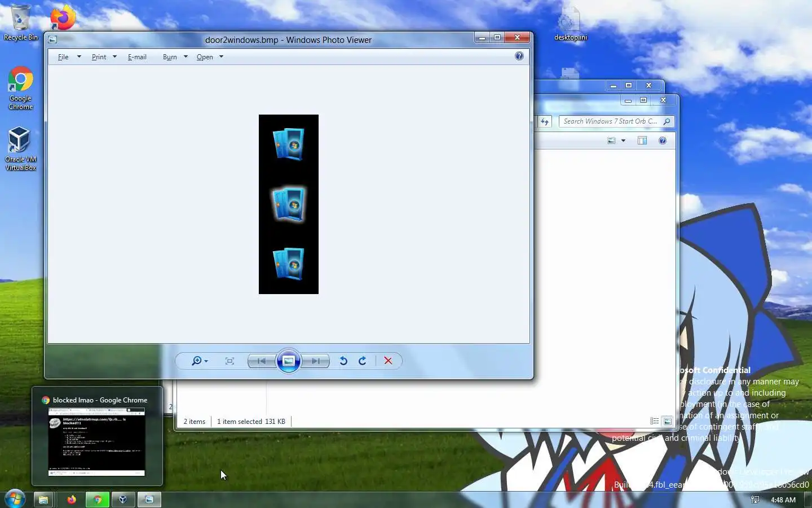The image size is (812, 508).
Task: Expand the Open menu dropdown arrow
Action: click(221, 57)
